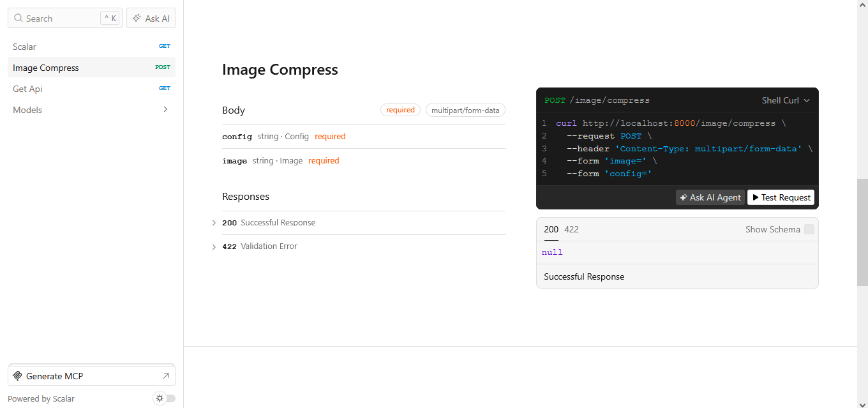Open the Shell Curl language dropdown
The image size is (868, 408).
point(786,100)
